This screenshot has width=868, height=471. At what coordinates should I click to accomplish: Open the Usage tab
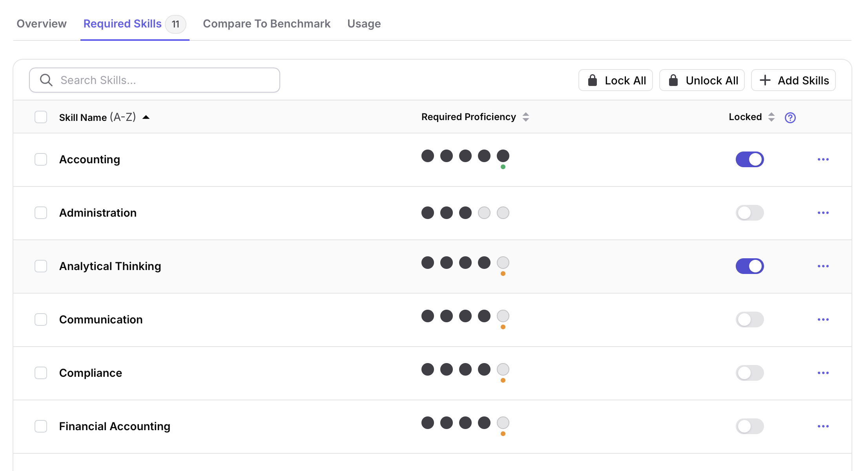coord(364,24)
